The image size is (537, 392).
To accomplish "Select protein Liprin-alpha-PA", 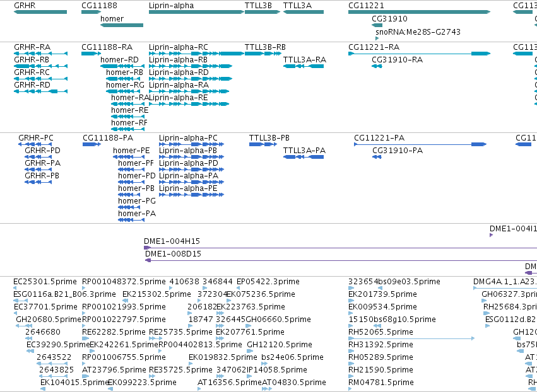I will tap(189, 176).
